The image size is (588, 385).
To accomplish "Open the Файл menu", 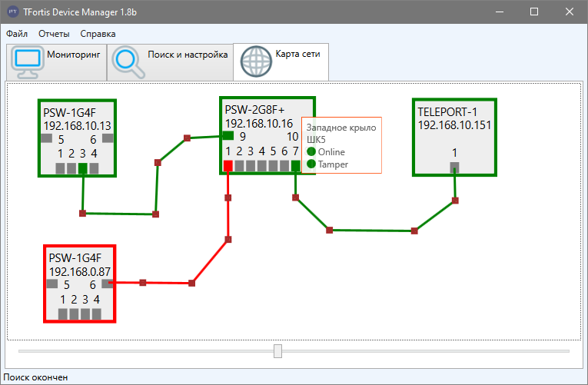I will tap(17, 34).
